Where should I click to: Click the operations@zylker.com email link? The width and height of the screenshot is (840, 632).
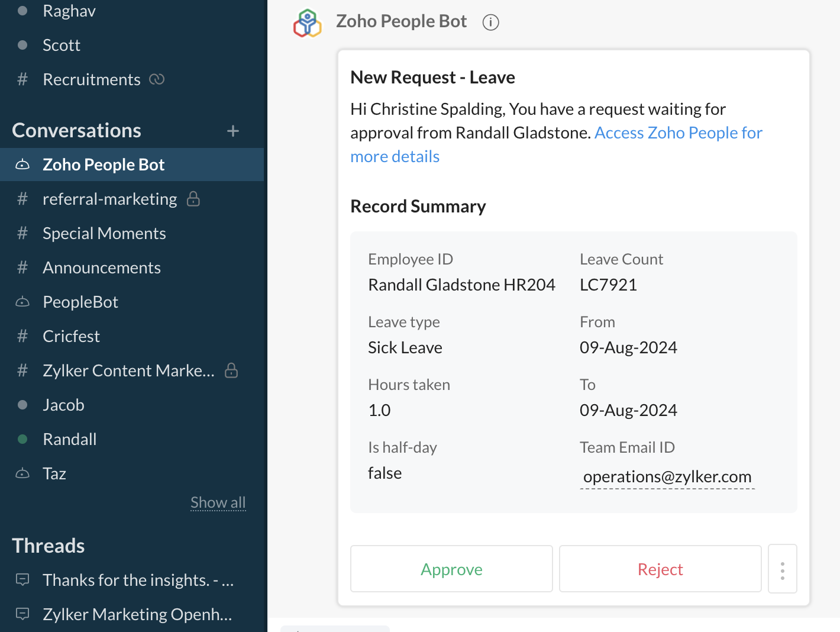(x=667, y=477)
